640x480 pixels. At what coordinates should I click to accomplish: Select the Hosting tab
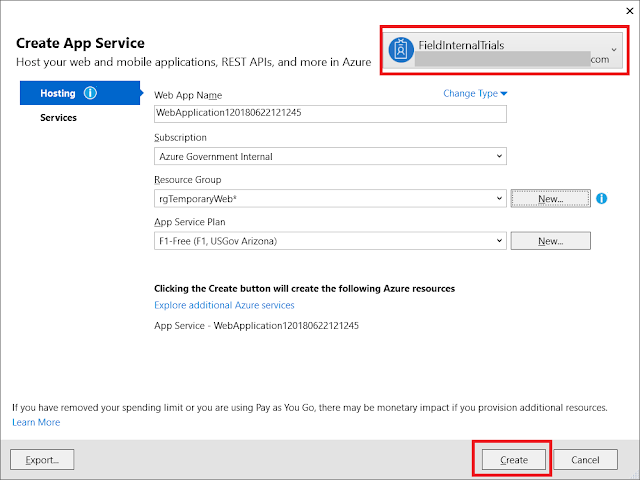click(x=80, y=93)
